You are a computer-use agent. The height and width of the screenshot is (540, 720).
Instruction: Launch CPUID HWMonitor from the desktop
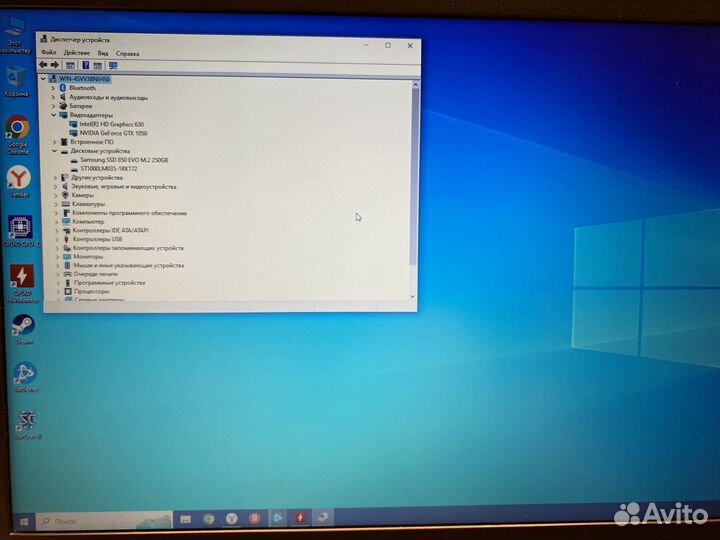[x=21, y=276]
